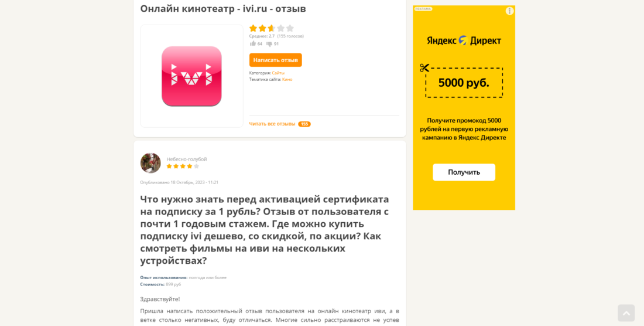
Task: Click the Написать отзыв button
Action: 276,60
